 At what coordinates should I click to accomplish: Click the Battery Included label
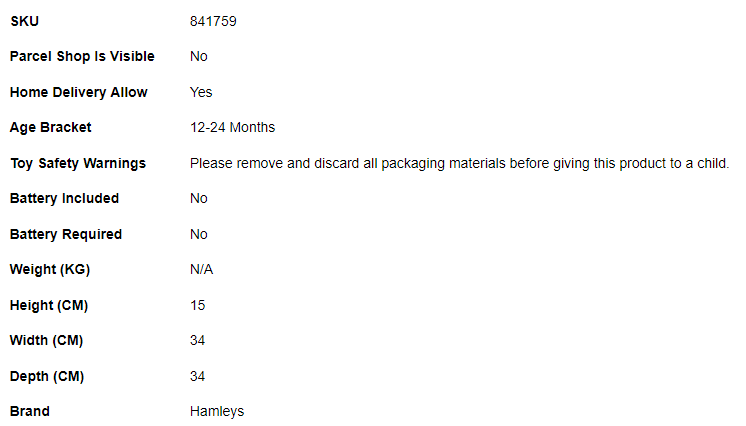[65, 198]
